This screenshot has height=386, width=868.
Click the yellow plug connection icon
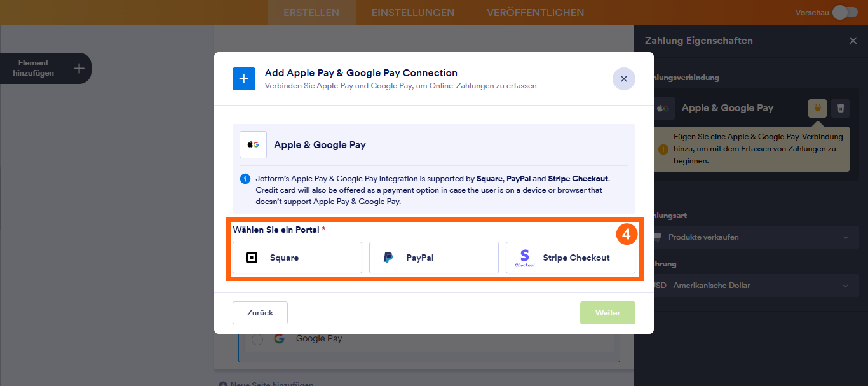(x=818, y=108)
